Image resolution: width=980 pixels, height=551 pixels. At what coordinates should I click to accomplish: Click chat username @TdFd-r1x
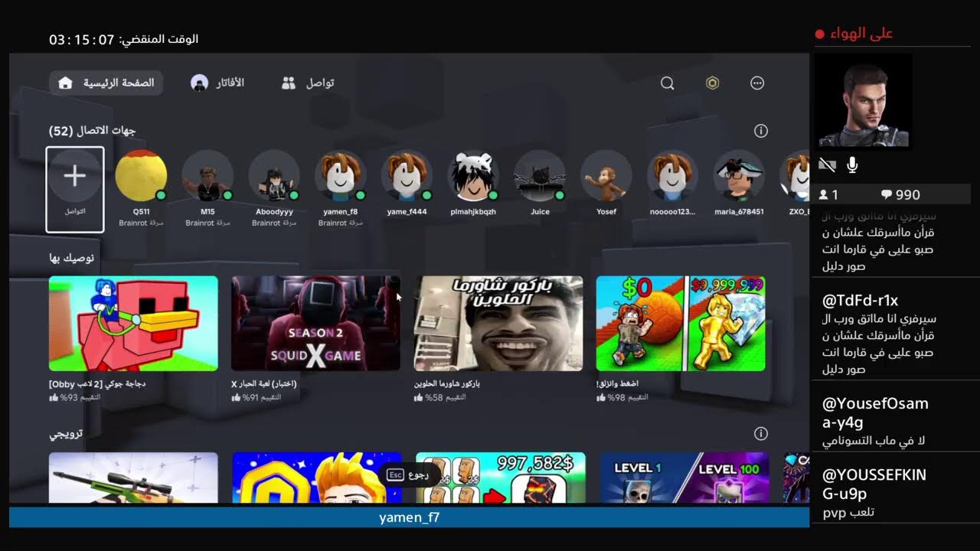pos(861,301)
